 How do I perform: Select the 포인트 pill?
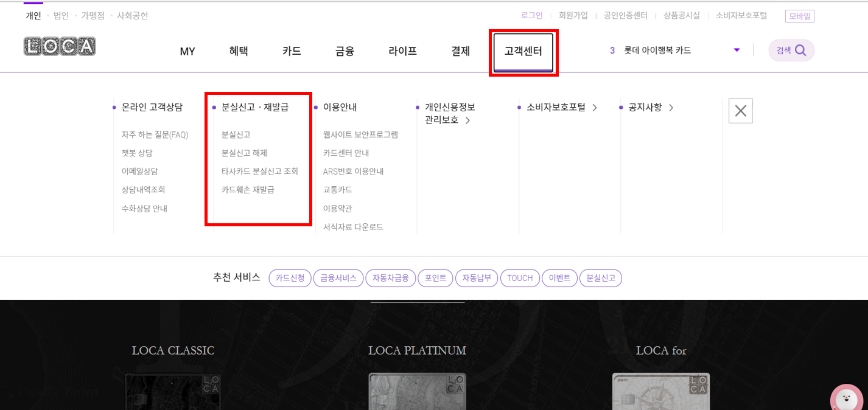[435, 278]
